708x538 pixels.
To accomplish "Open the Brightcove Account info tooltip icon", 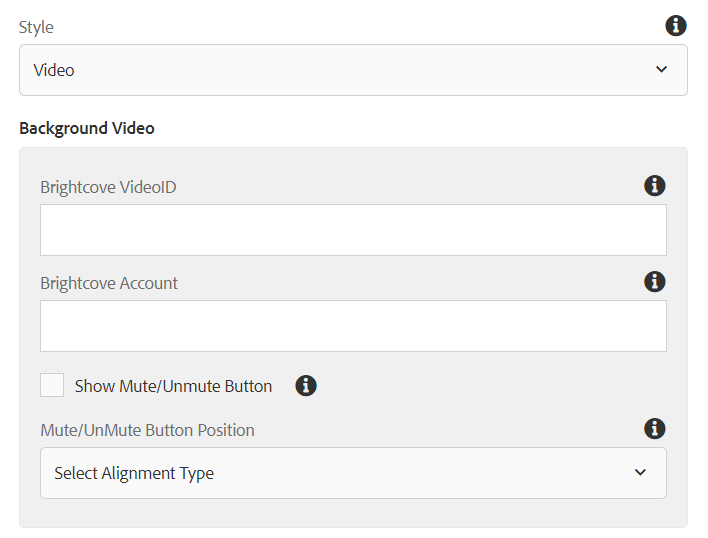I will point(654,282).
